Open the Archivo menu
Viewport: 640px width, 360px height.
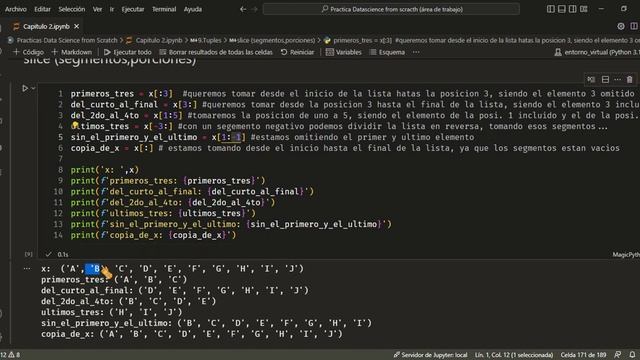16,9
